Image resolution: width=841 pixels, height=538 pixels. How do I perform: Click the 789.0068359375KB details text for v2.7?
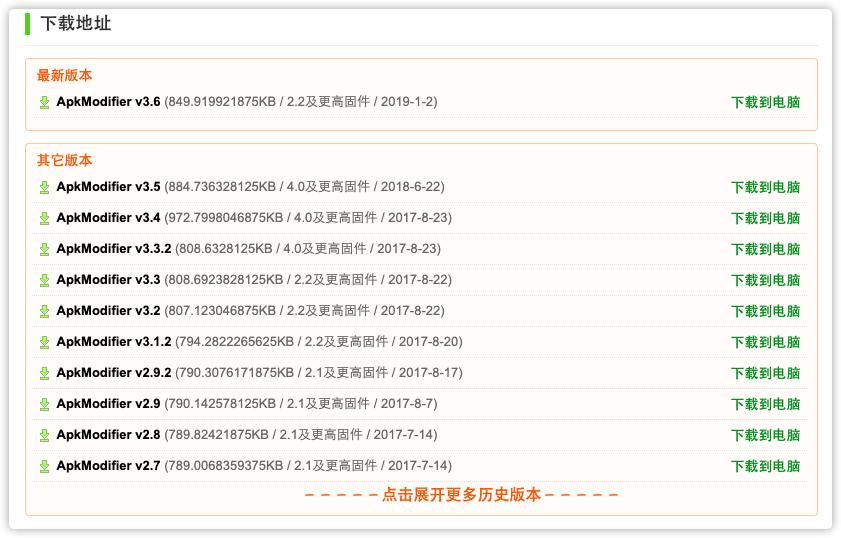(308, 466)
